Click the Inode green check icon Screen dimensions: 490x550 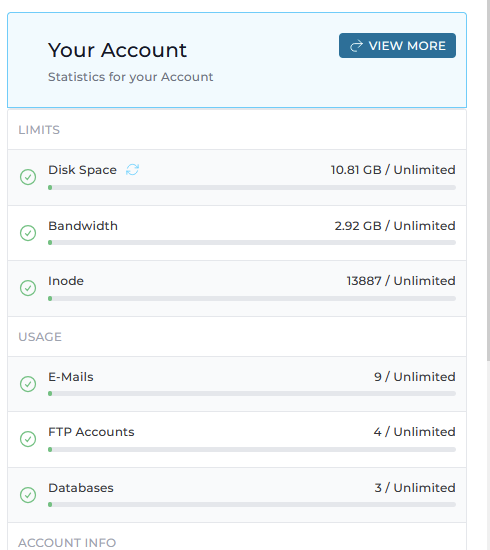(28, 288)
